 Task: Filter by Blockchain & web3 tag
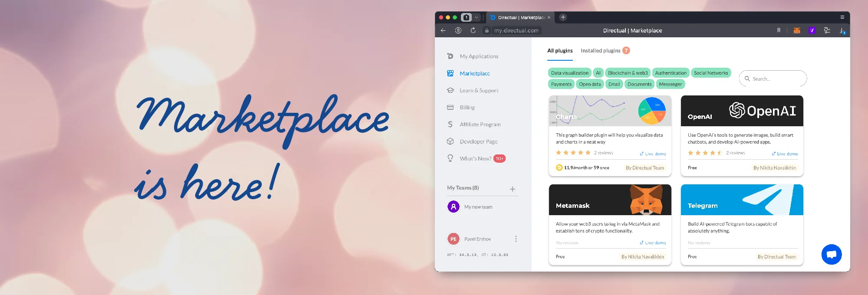tap(628, 73)
